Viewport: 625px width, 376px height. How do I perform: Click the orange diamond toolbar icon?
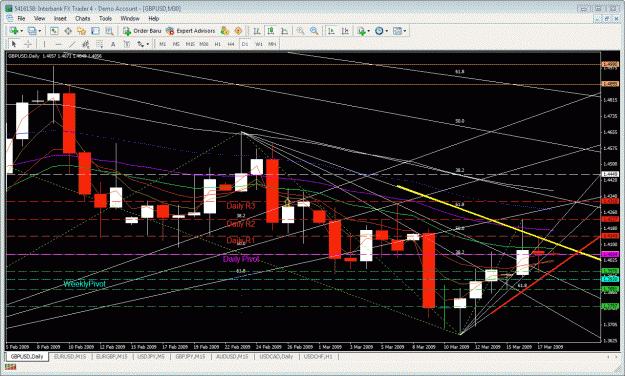click(238, 31)
